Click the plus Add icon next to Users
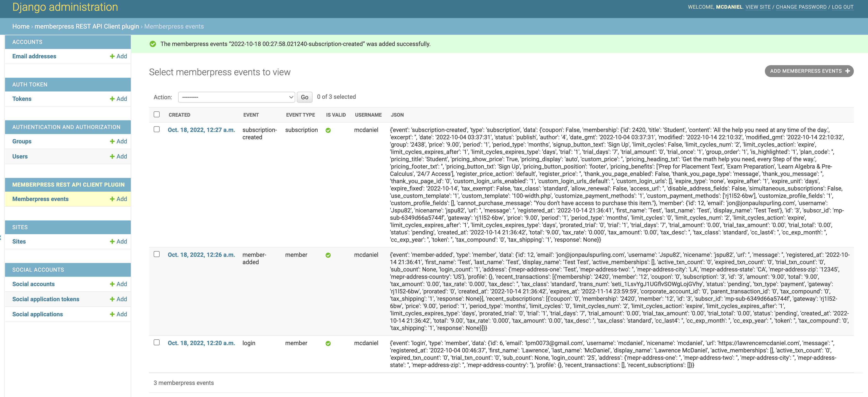The height and width of the screenshot is (397, 868). [x=113, y=156]
